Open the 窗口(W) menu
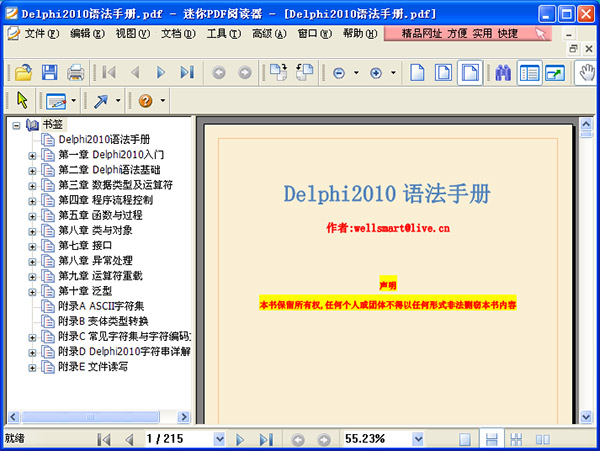Viewport: 600px width, 451px height. [x=315, y=34]
